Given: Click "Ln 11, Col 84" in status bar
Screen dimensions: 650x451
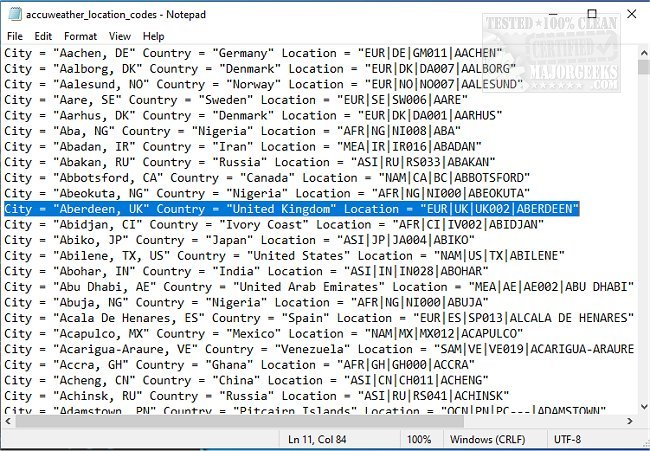Looking at the screenshot, I should click(x=317, y=439).
